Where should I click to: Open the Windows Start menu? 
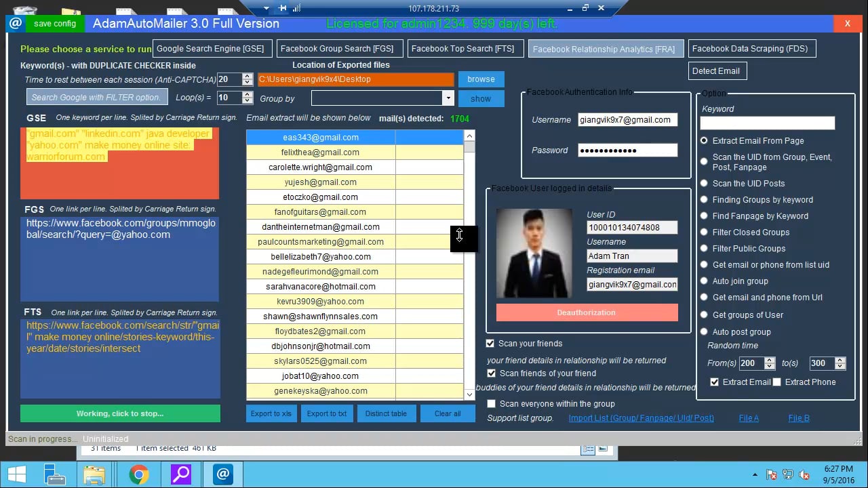[17, 474]
